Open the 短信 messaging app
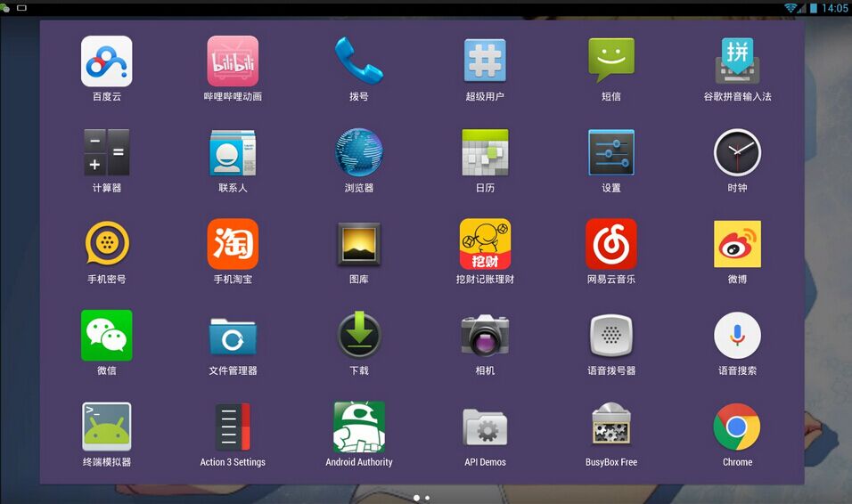Viewport: 852px width, 504px height. tap(611, 60)
